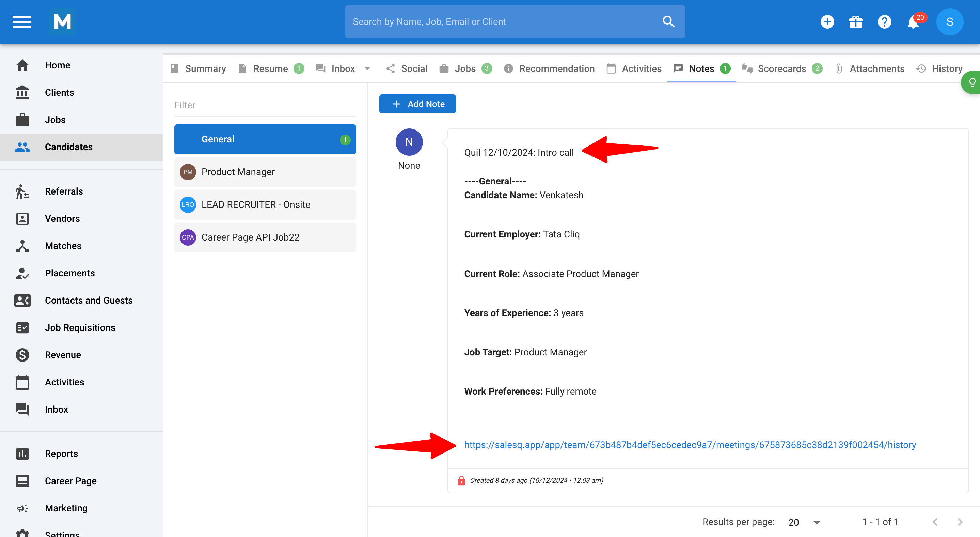Open the Inbox tab
The width and height of the screenshot is (980, 537).
336,68
